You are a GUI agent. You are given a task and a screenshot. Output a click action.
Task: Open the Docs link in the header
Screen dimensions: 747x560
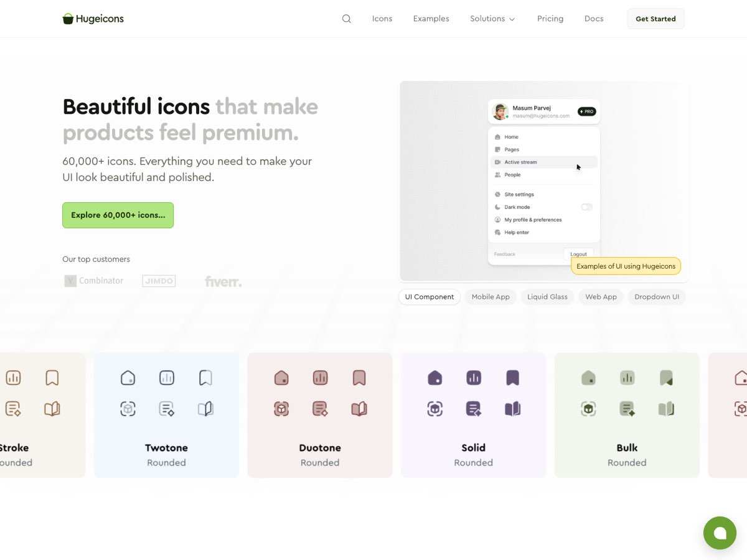[594, 19]
